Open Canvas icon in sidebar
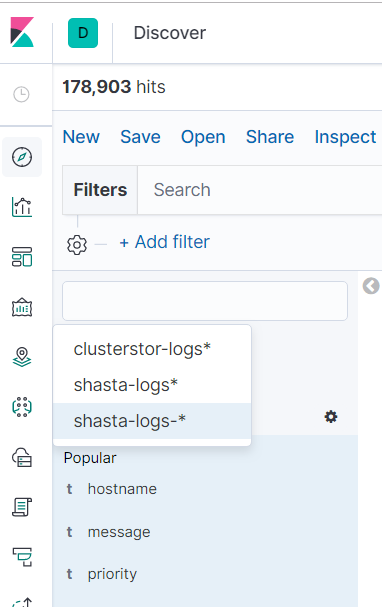Viewport: 382px width, 607px height. [22, 307]
